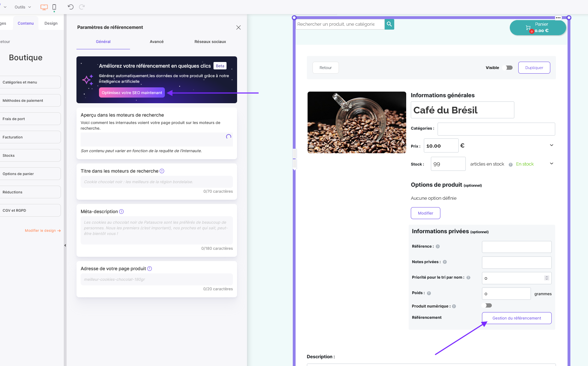Open the Panier cart button
This screenshot has width=588, height=366.
[x=538, y=27]
